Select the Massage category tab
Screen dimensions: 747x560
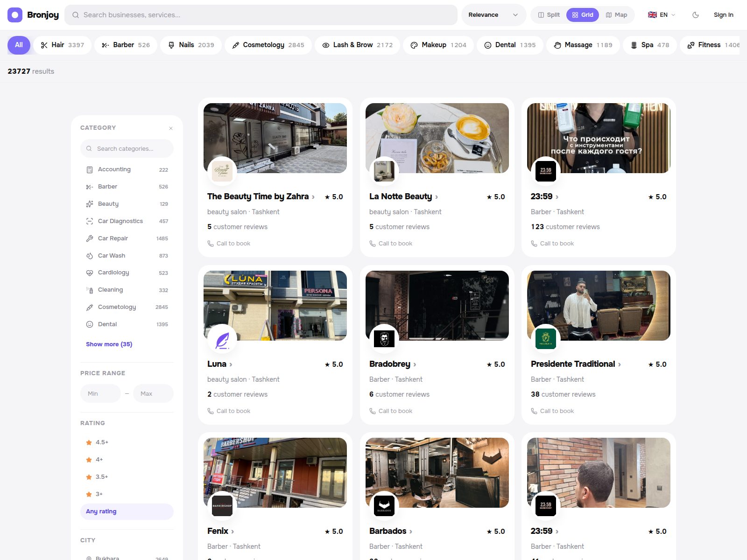583,45
